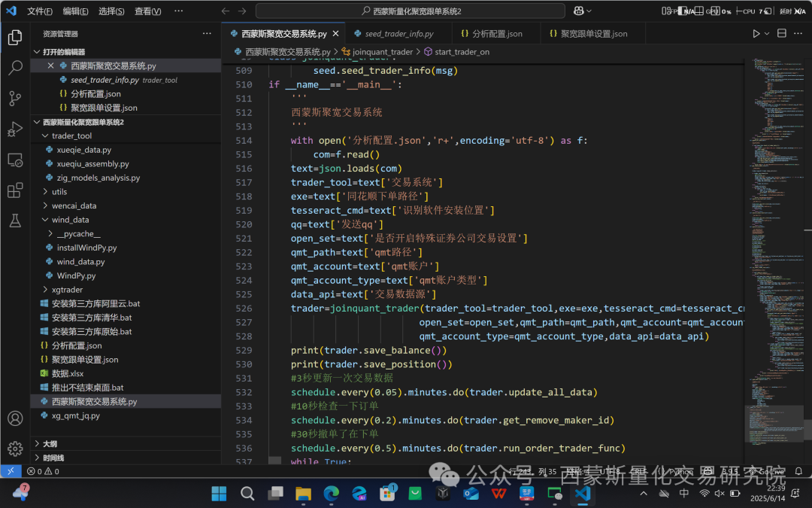Open Outlook from the taskbar
The width and height of the screenshot is (812, 508).
coord(471,493)
